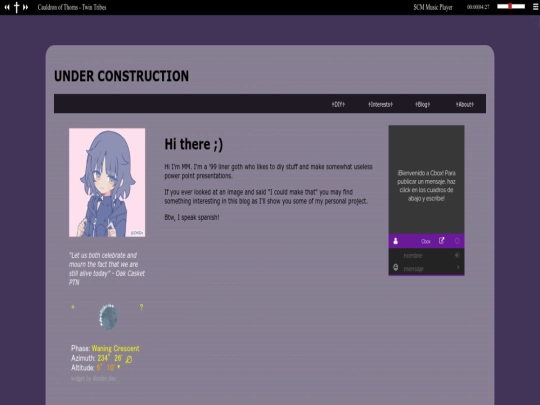The height and width of the screenshot is (405, 540).
Task: Click the Oak Casket PTN quote text
Action: coord(107,269)
